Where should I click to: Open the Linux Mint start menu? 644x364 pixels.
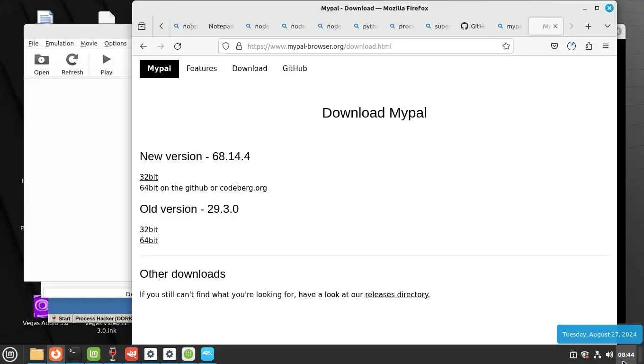point(10,354)
